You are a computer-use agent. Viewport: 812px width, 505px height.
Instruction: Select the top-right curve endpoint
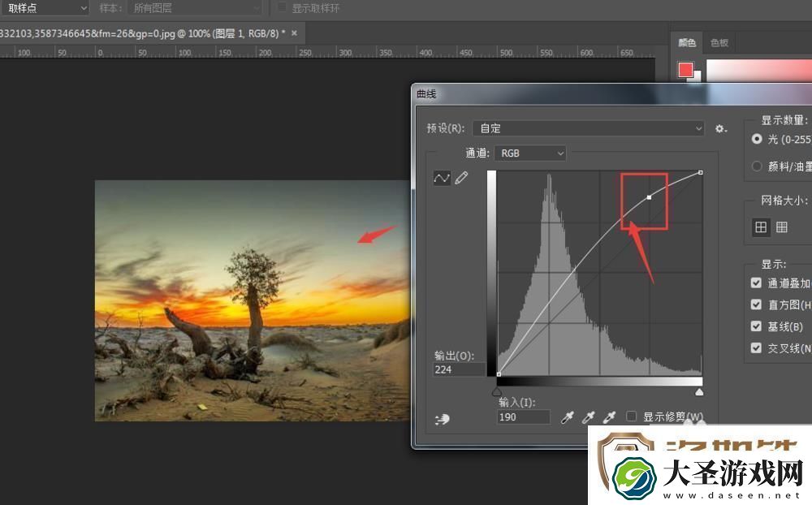click(x=700, y=172)
